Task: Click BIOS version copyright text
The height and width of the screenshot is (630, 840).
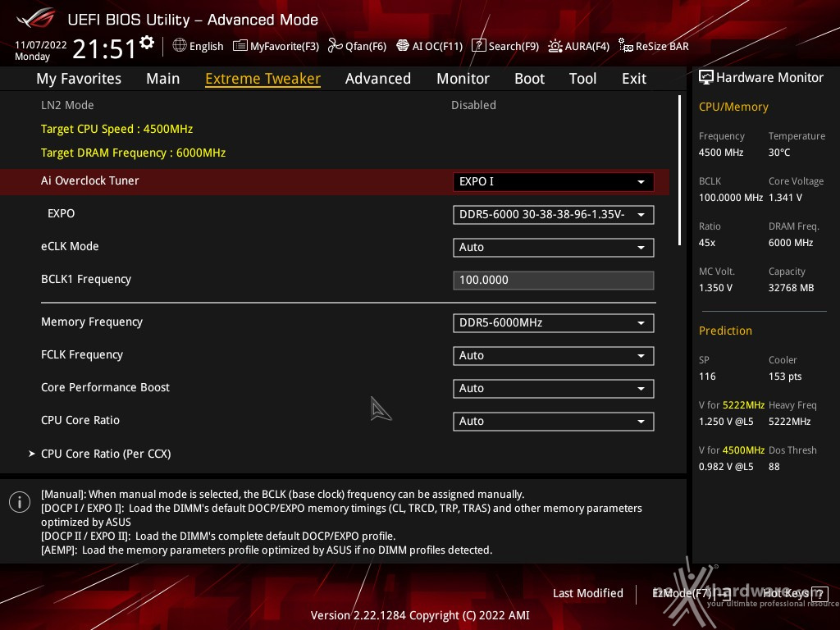Action: tap(420, 615)
